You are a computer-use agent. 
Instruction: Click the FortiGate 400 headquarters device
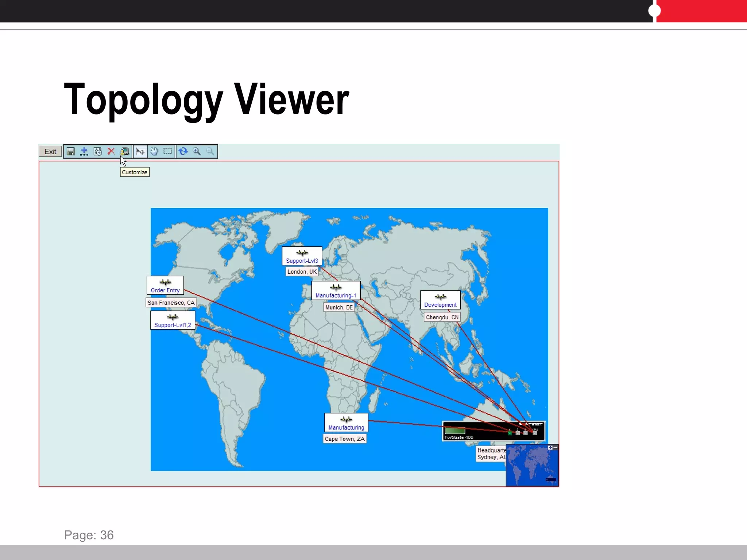[x=493, y=431]
